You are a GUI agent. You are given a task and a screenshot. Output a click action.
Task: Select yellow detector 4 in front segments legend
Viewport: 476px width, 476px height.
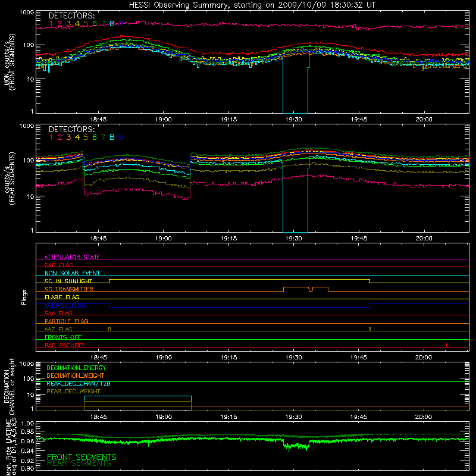pos(77,23)
